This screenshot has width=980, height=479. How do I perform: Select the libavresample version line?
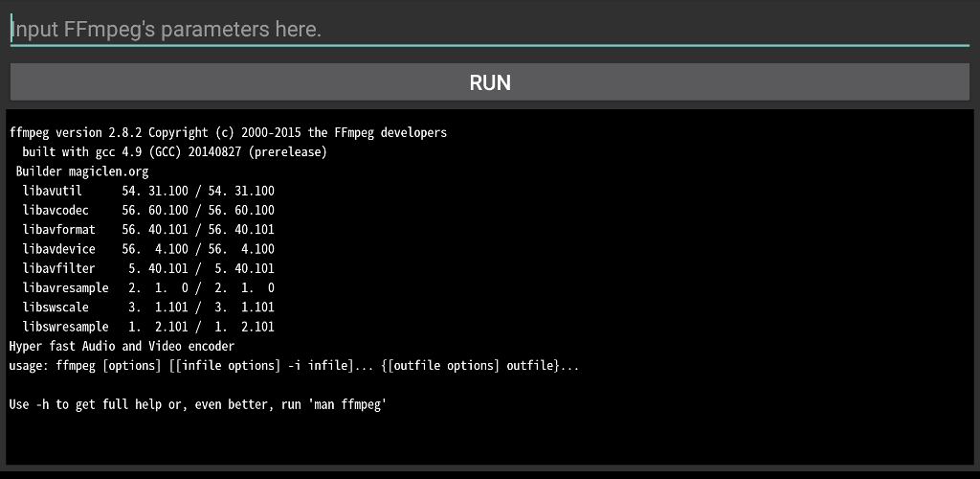coord(148,288)
